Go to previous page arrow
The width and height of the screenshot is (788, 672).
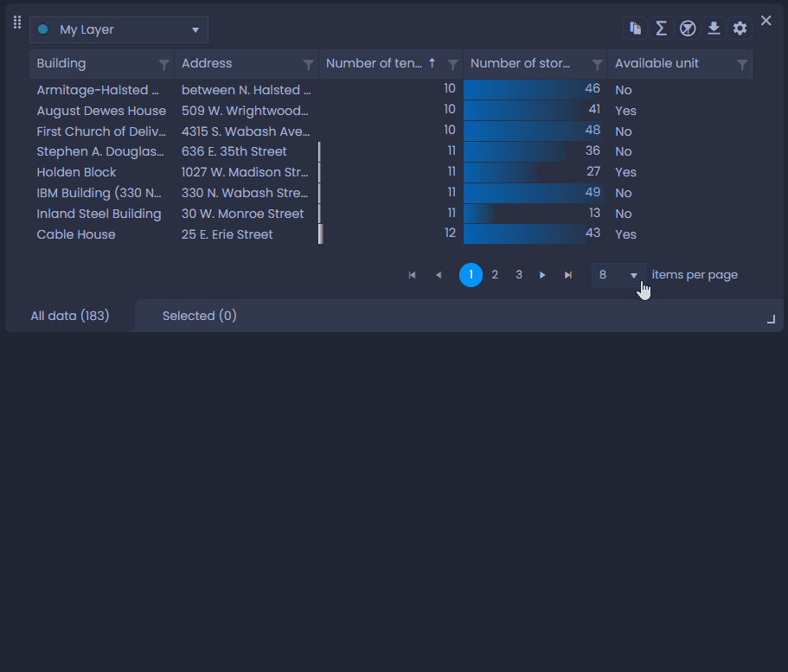point(439,275)
